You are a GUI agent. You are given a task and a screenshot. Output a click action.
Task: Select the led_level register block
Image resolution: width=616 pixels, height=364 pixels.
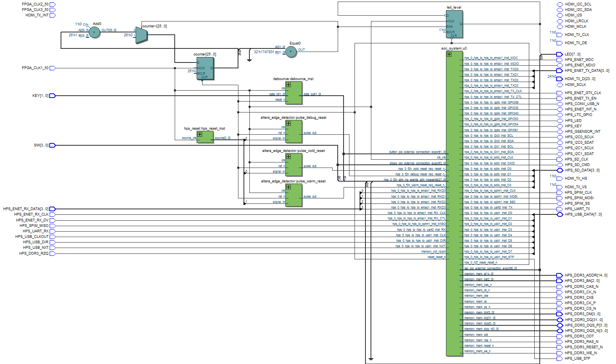(455, 24)
